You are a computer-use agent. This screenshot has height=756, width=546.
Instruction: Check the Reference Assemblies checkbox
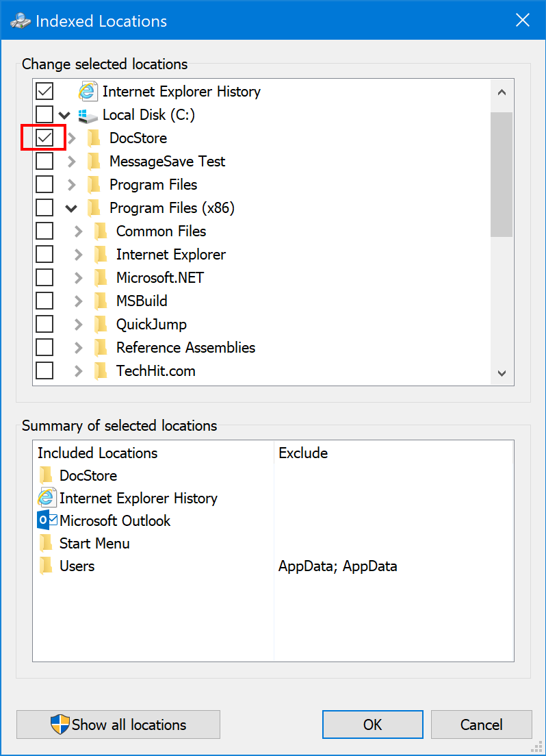(44, 347)
